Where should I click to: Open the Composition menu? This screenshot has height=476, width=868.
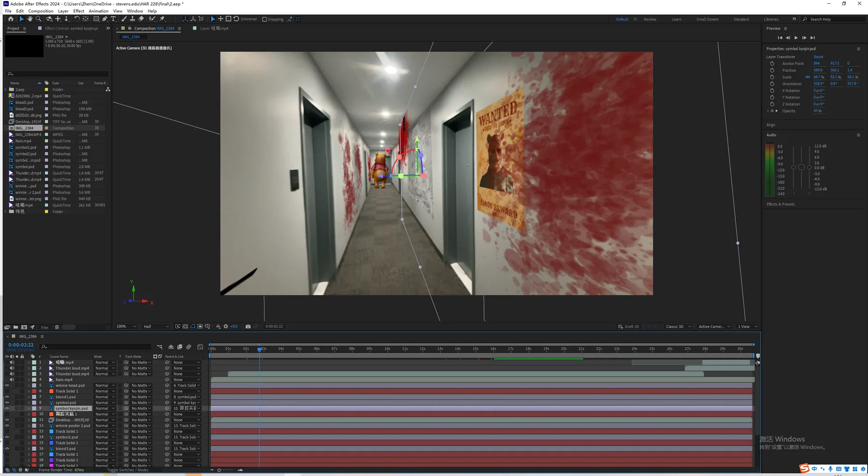41,11
